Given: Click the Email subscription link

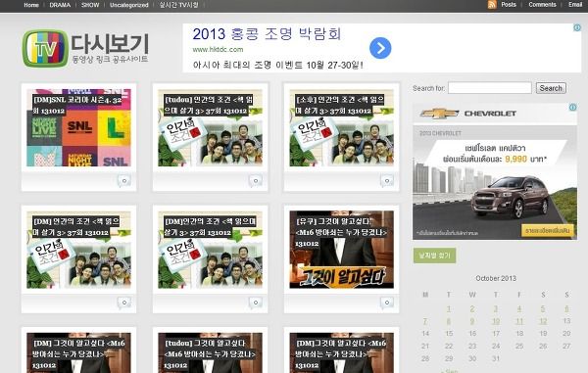Looking at the screenshot, I should tap(575, 5).
